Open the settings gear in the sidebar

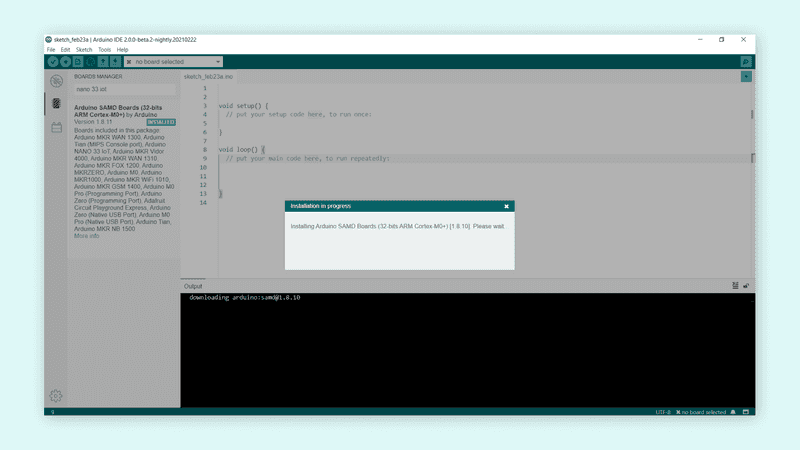56,395
